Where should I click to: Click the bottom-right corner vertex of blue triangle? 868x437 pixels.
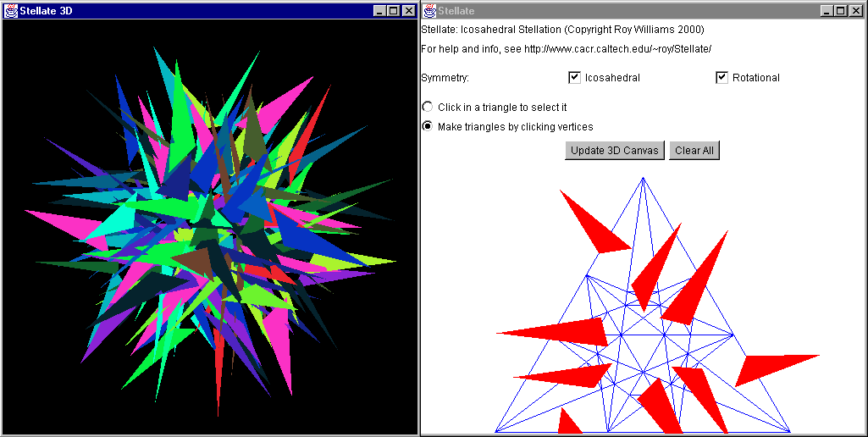tap(789, 431)
